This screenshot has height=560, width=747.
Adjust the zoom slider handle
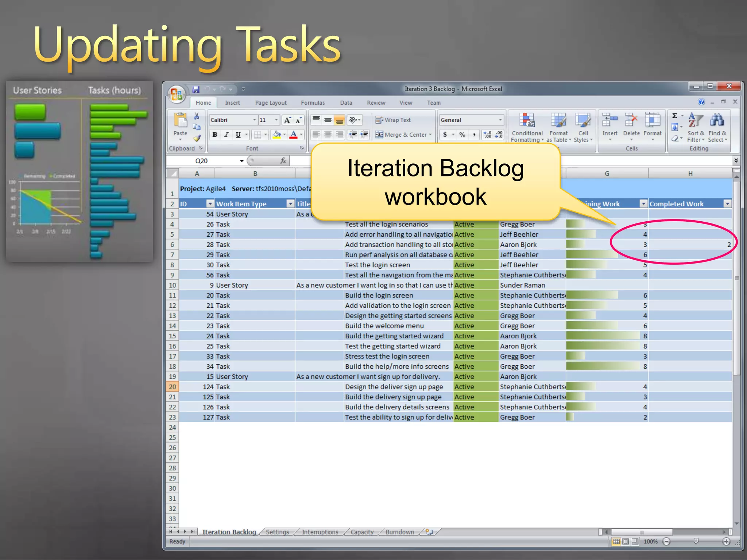(696, 541)
